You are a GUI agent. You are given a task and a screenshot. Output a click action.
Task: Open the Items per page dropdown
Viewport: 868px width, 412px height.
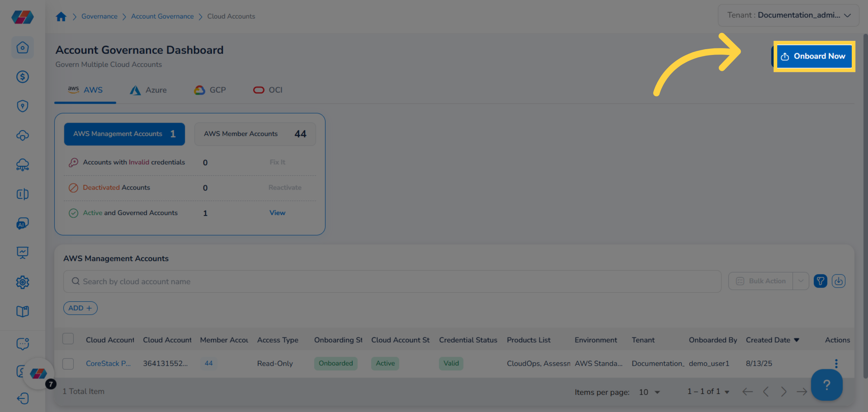(x=650, y=392)
